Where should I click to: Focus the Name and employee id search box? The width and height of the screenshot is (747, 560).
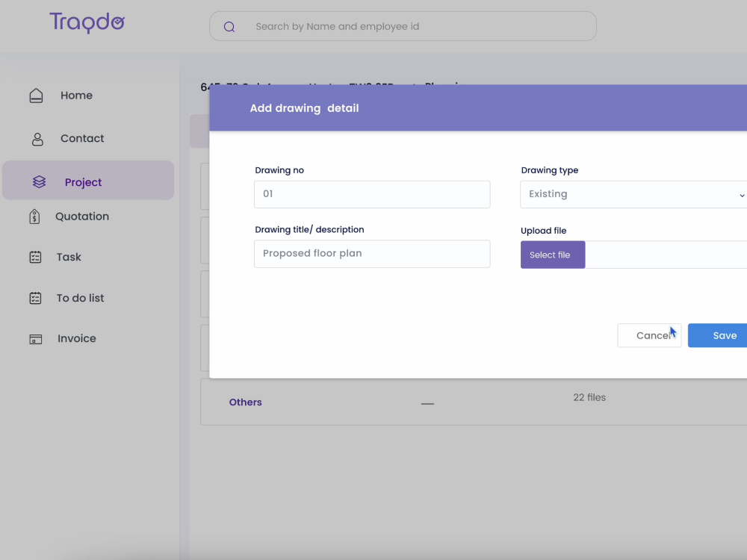coord(403,26)
